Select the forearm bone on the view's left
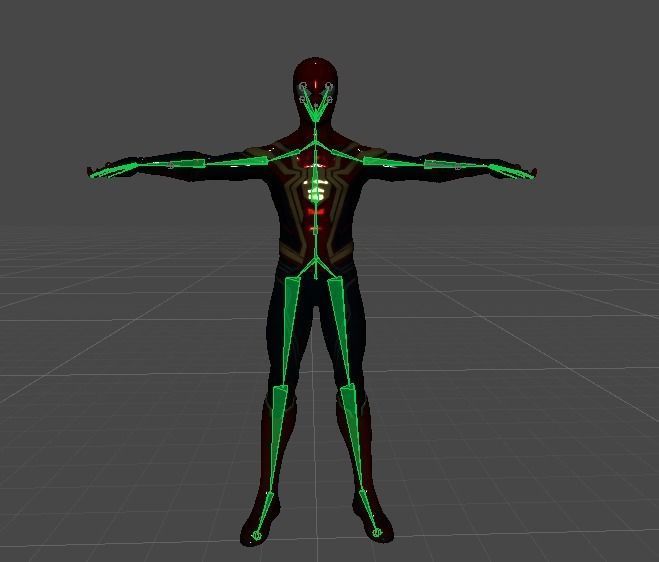The image size is (659, 562). [172, 164]
